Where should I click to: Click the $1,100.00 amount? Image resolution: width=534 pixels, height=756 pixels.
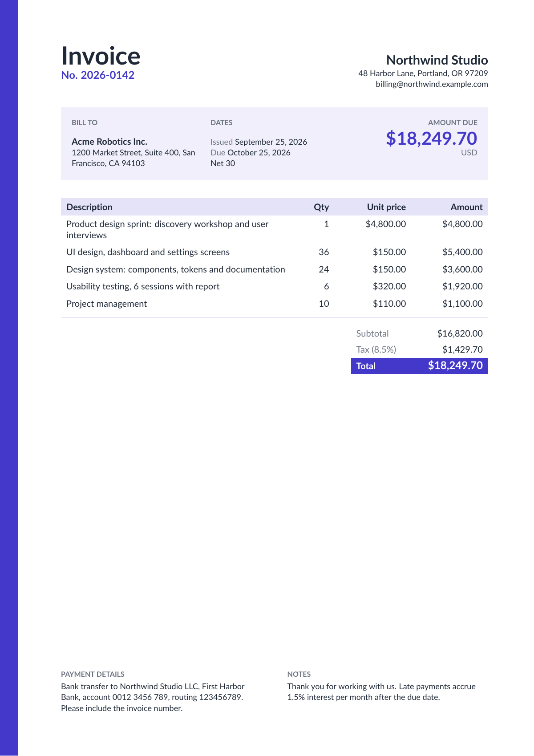click(x=462, y=304)
